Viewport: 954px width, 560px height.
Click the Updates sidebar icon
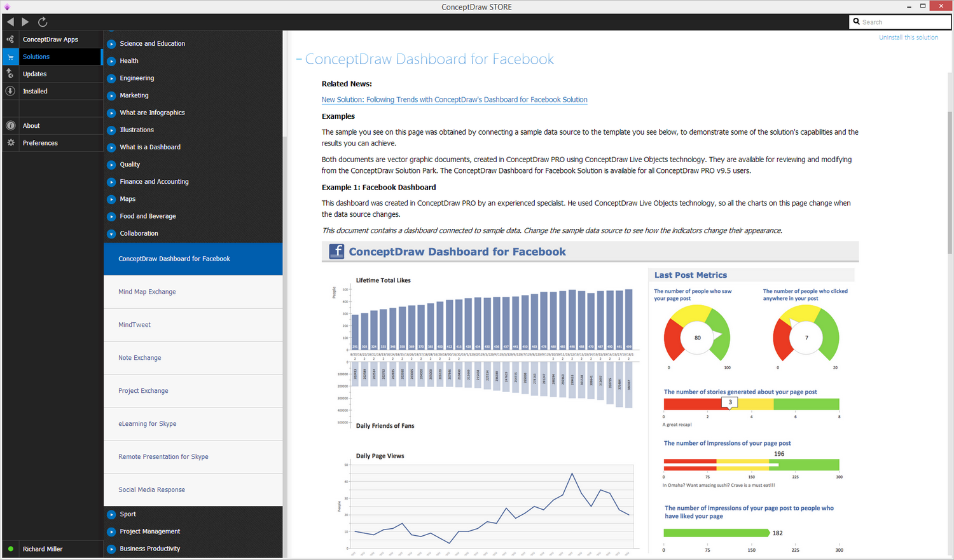point(10,74)
